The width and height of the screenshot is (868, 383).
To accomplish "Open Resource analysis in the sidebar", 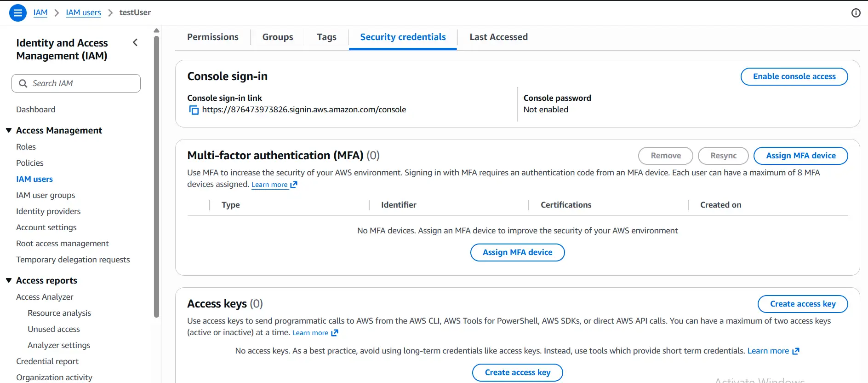I will point(59,313).
